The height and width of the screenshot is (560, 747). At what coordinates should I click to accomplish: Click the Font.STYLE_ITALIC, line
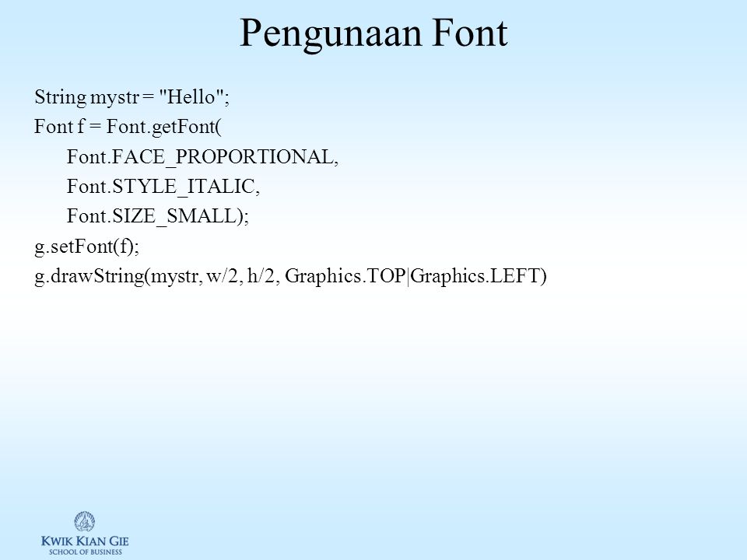point(163,187)
